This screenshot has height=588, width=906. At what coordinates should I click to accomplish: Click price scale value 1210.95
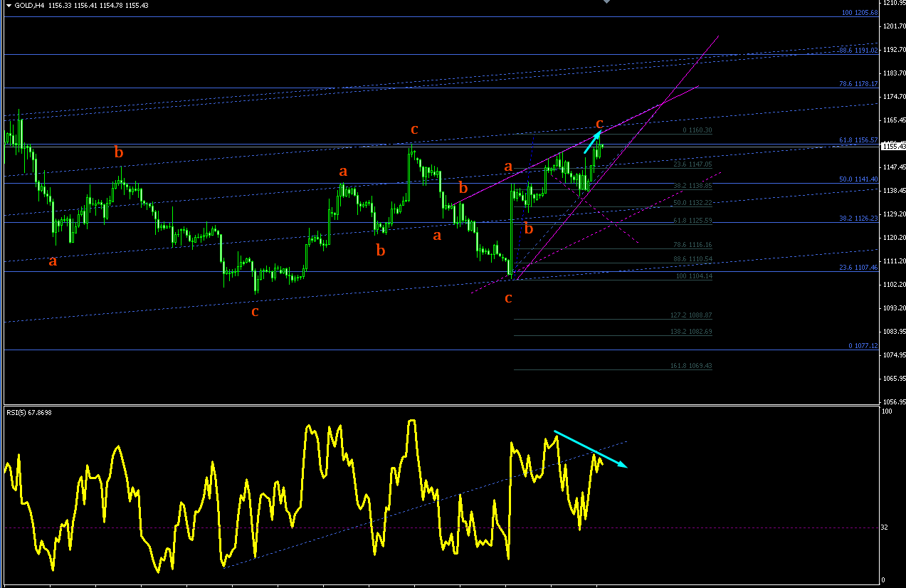[x=894, y=3]
